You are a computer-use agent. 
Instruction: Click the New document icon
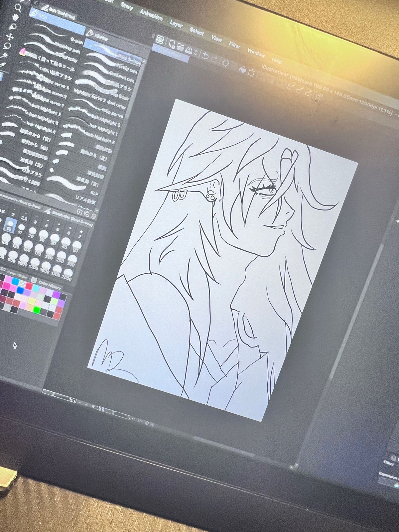pos(172,44)
